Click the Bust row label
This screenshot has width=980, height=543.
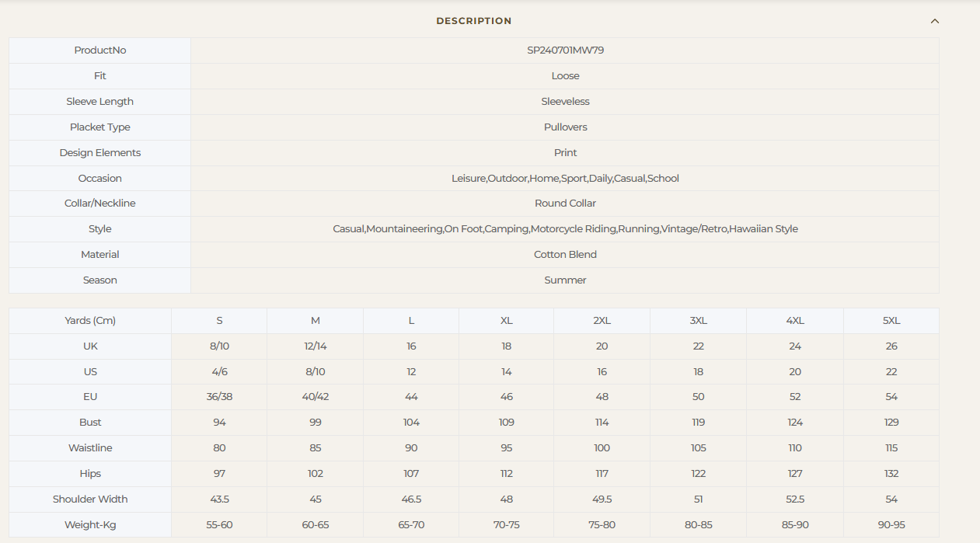pyautogui.click(x=90, y=423)
